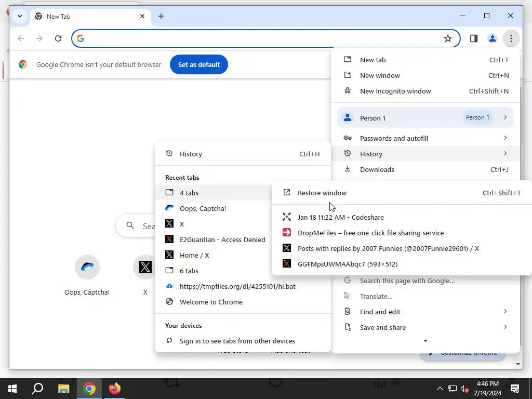The image size is (532, 399).
Task: Open the profile avatar icon in toolbar
Action: 493,38
